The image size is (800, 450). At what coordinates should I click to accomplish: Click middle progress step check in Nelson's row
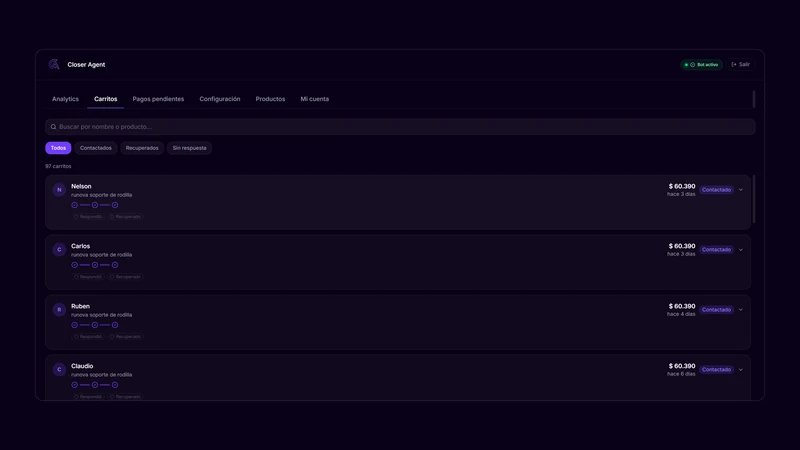[x=95, y=205]
